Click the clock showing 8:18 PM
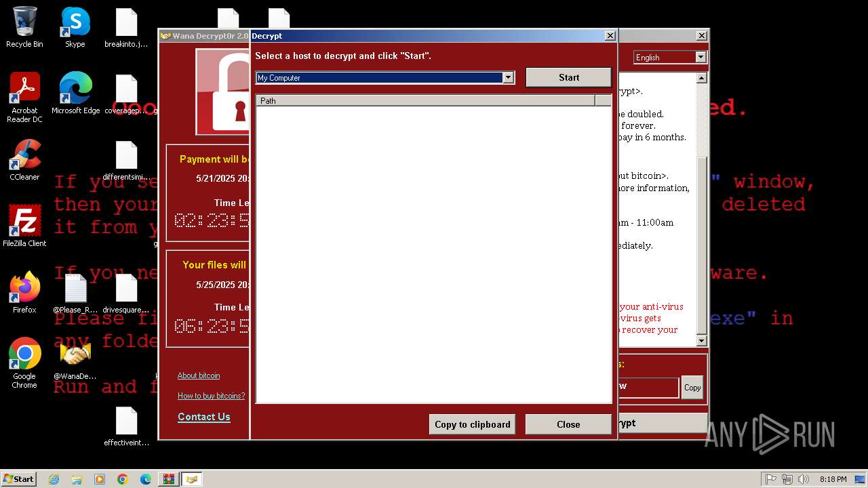The width and height of the screenshot is (868, 488). tap(833, 479)
